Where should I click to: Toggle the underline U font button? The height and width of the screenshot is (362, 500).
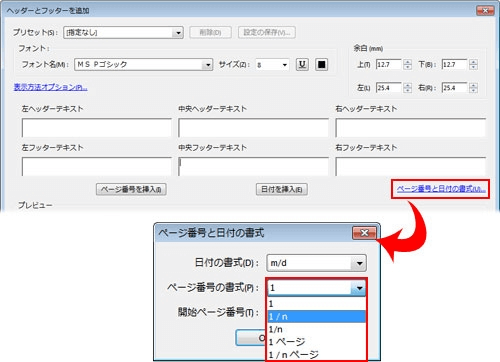(302, 64)
